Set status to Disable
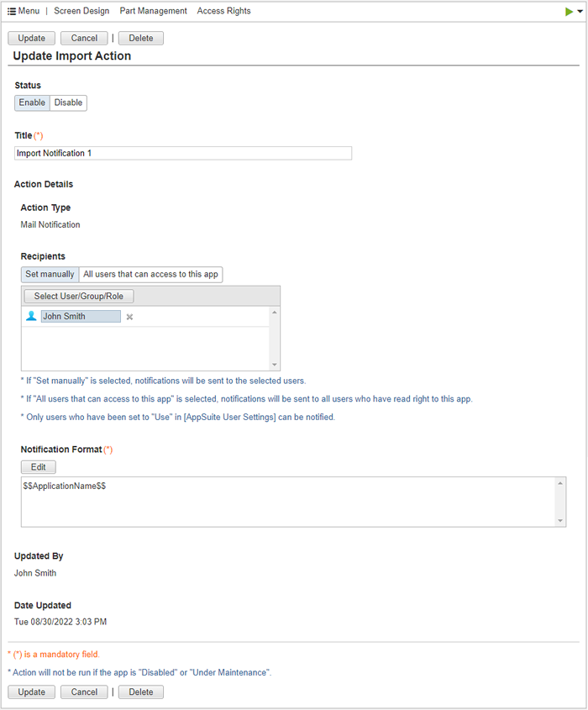Screen dimensions: 588x710 coord(68,103)
